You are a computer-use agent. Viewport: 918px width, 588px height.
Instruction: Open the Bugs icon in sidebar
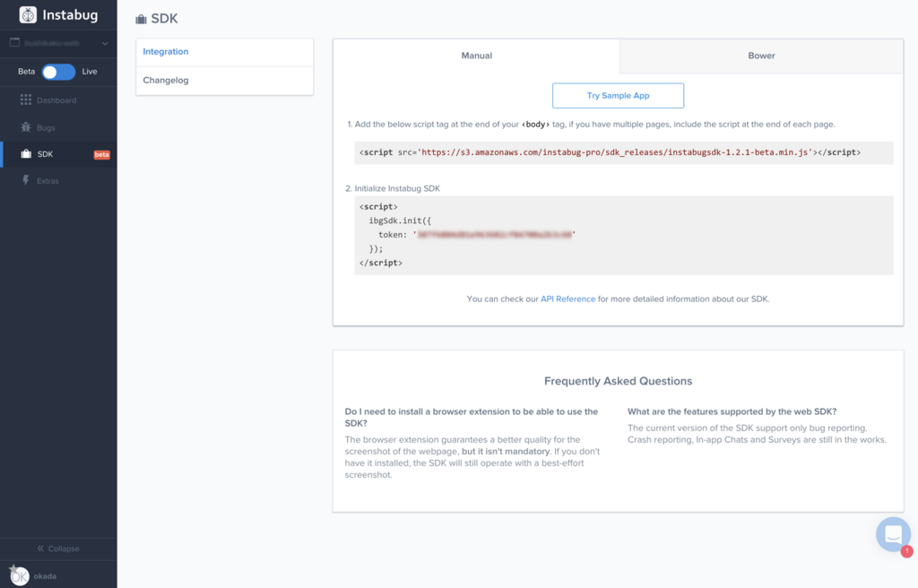pos(26,127)
